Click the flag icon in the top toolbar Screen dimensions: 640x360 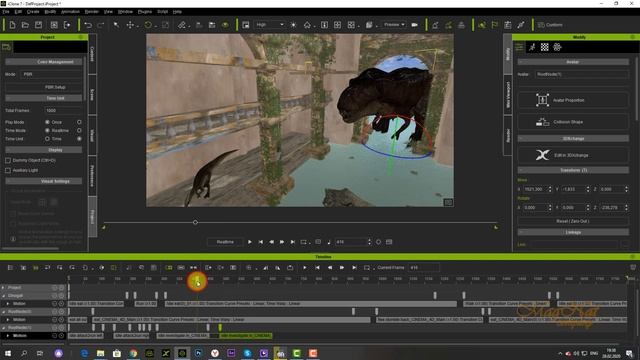tap(495, 25)
